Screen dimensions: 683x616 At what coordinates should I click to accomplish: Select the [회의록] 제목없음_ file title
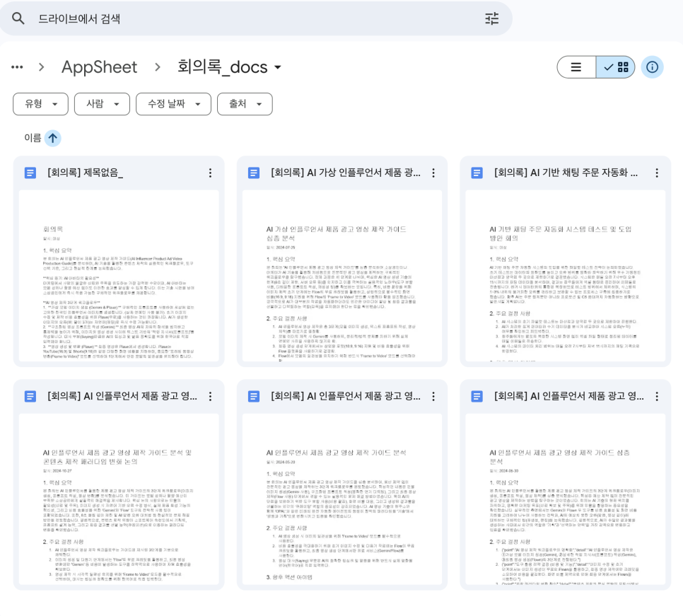86,173
